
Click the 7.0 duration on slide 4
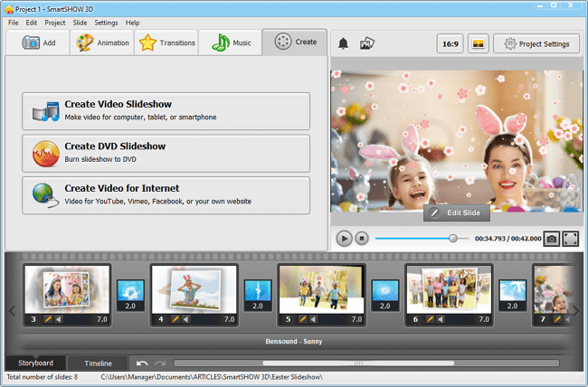click(x=230, y=319)
